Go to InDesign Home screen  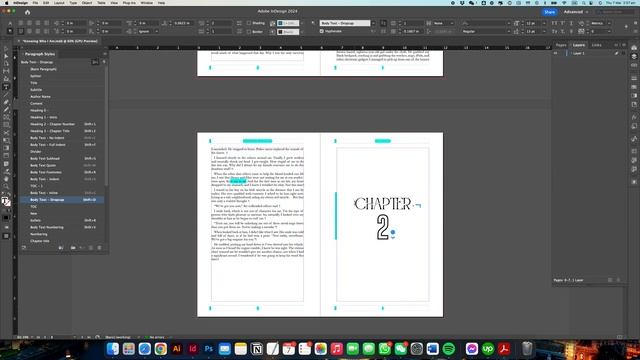[27, 12]
